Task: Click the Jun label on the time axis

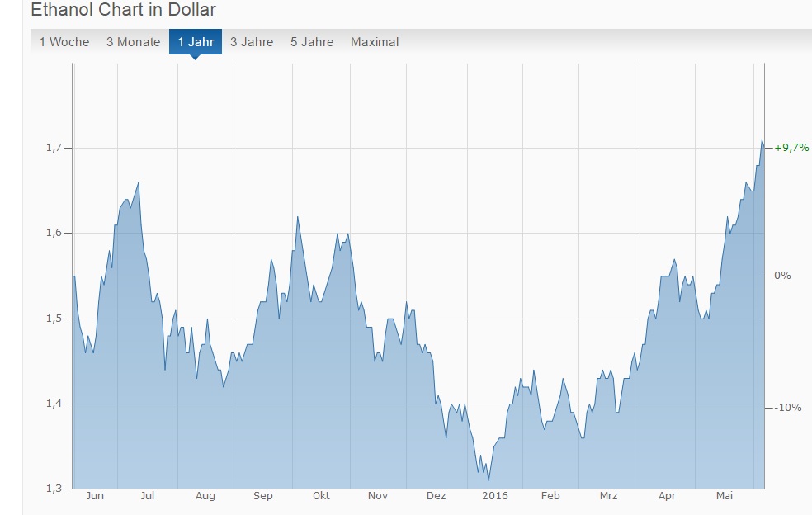Action: tap(95, 496)
